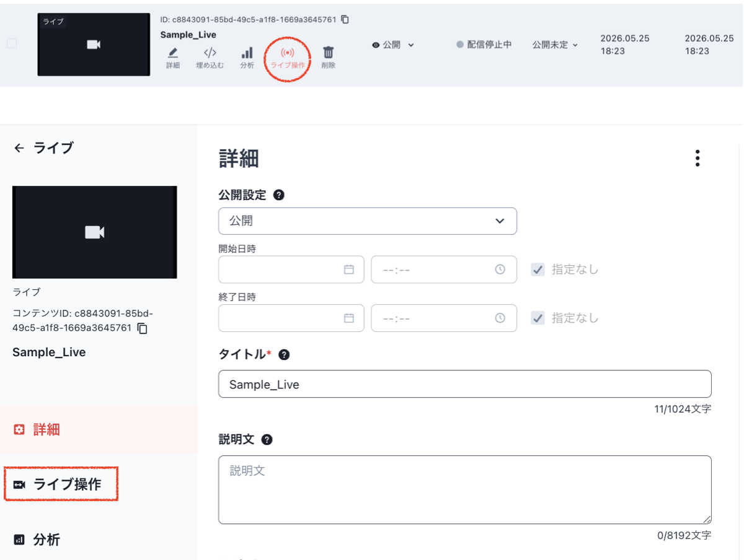Open the clock picker for 開始日時
The height and width of the screenshot is (560, 744).
tap(500, 269)
